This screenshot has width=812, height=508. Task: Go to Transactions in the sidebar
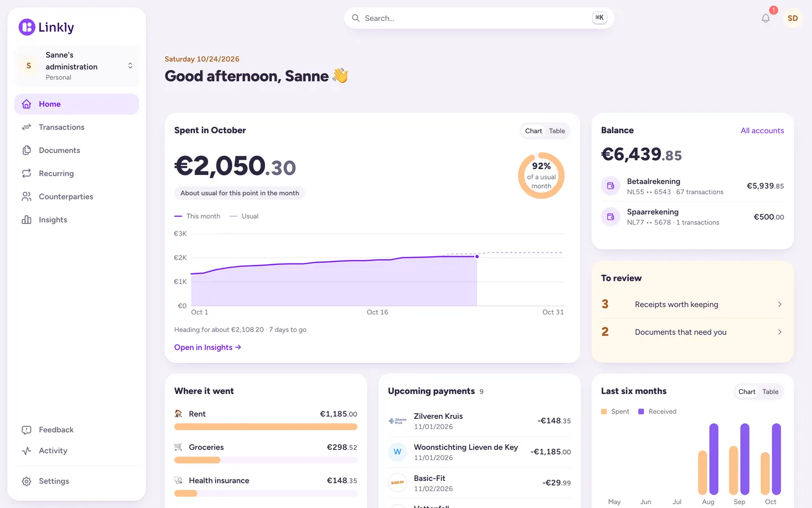tap(77, 127)
